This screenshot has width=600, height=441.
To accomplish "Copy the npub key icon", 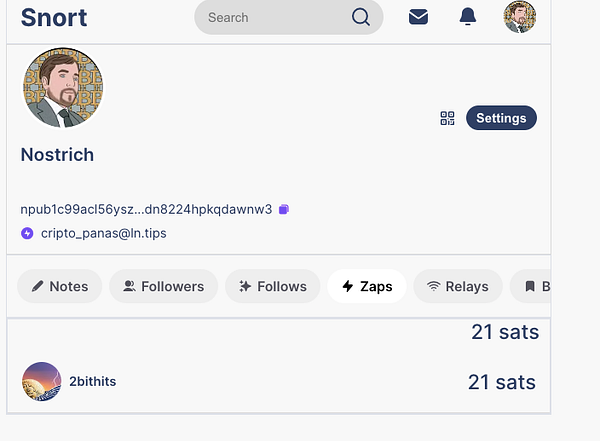I will [284, 209].
